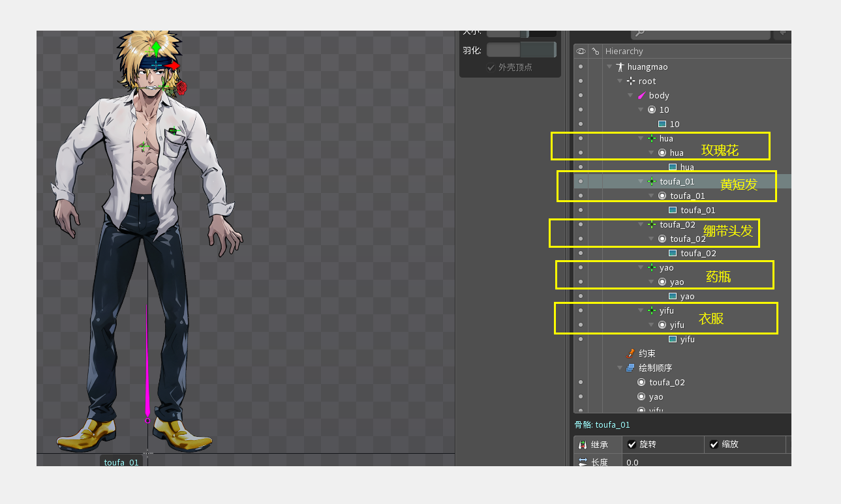This screenshot has height=504, width=841.
Task: Click the eye icon in Hierarchy header
Action: pyautogui.click(x=581, y=52)
